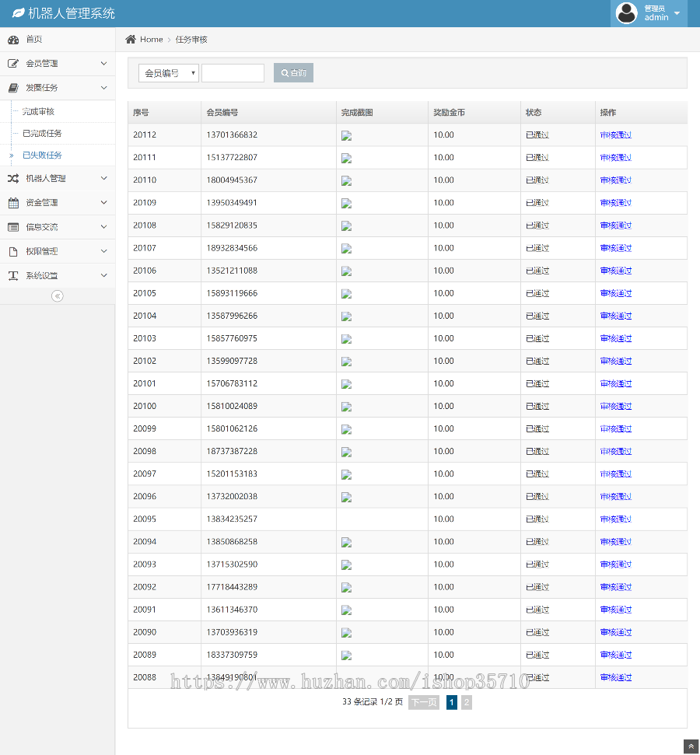
Task: Click 已通过 status in row 20103
Action: click(x=537, y=338)
